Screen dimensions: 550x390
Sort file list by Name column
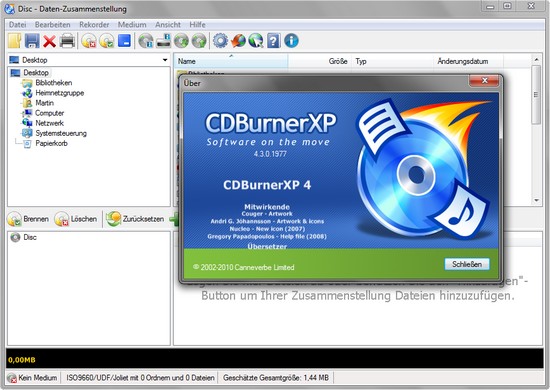tap(231, 61)
